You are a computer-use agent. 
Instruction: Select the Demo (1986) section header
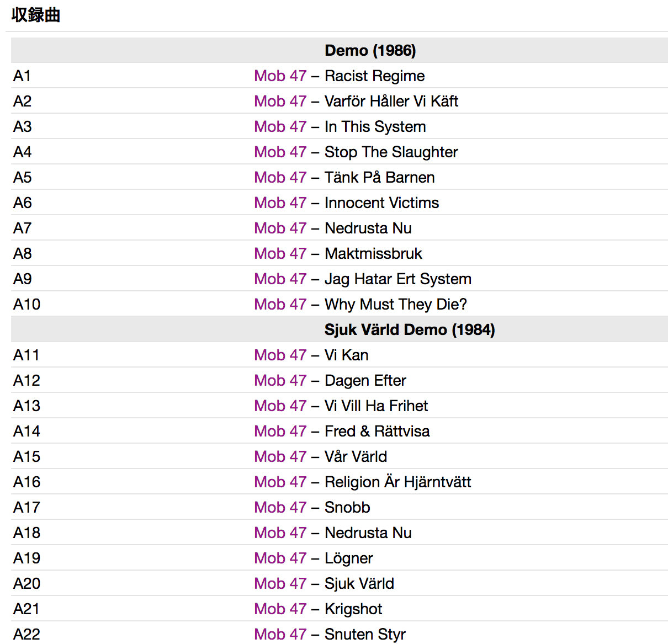[370, 50]
